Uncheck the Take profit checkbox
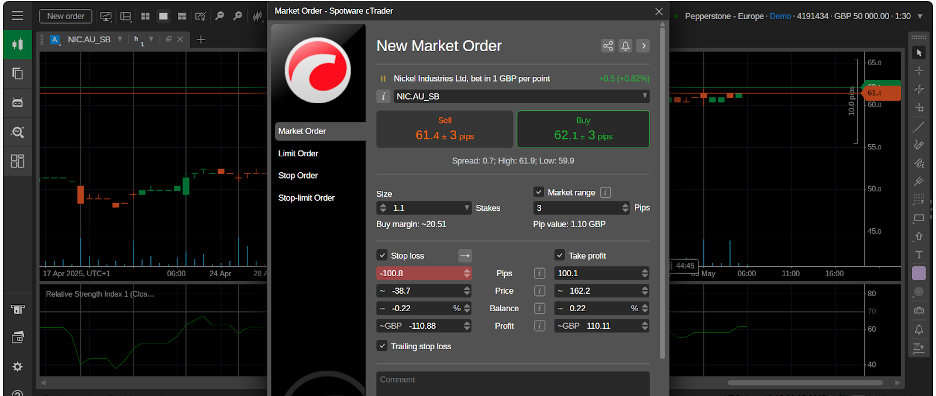936x396 pixels. [560, 256]
